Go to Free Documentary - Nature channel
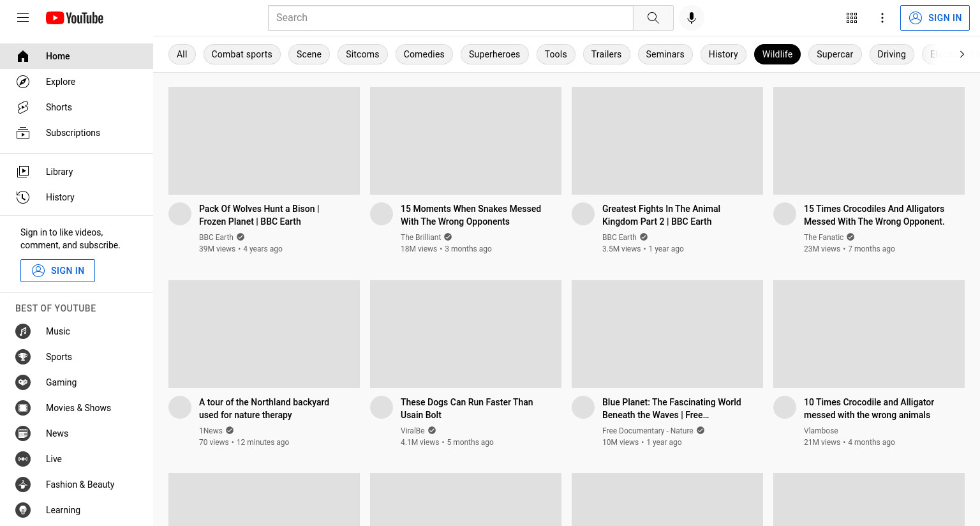The width and height of the screenshot is (980, 526). click(648, 431)
